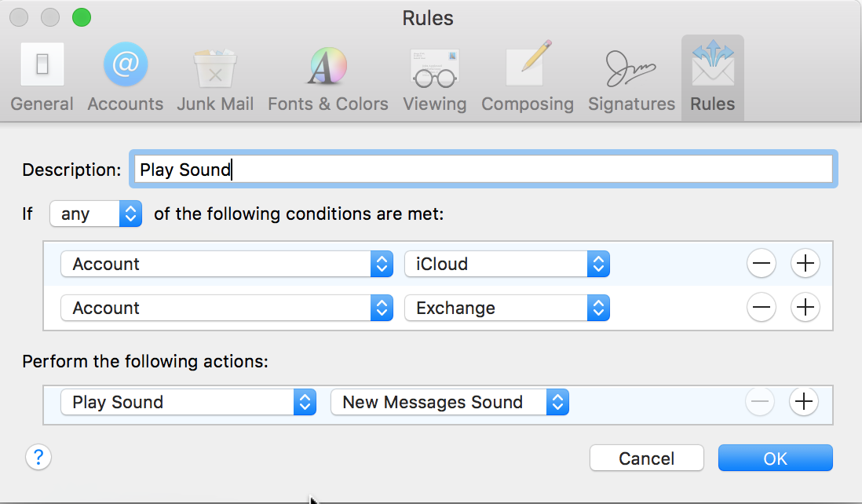862x504 pixels.
Task: Open Fonts & Colors preferences
Action: [327, 68]
